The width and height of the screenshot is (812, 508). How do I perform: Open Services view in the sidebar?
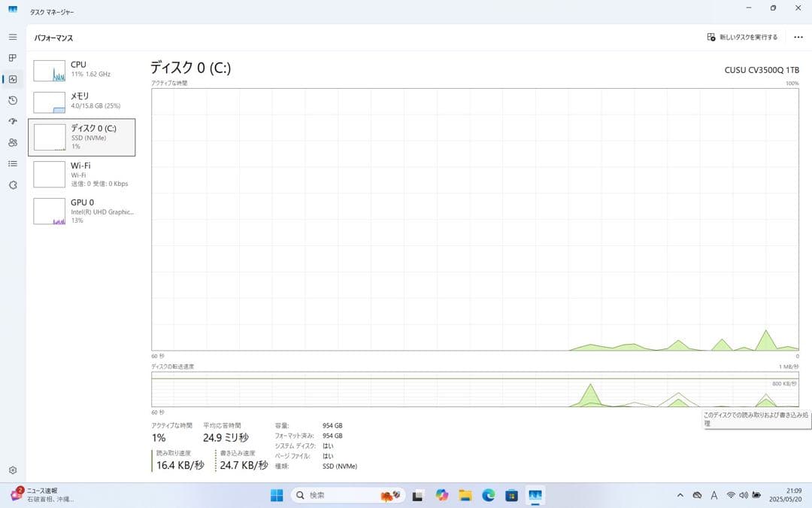pyautogui.click(x=12, y=184)
